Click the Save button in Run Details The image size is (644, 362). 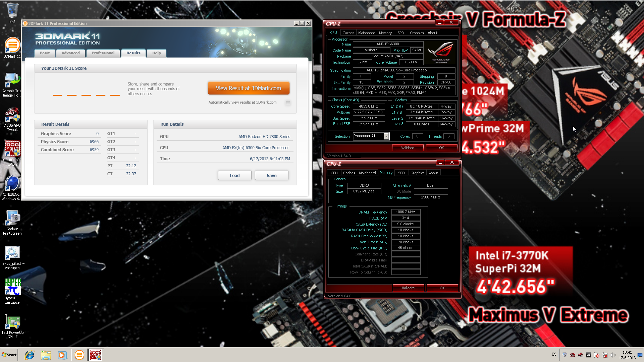[x=271, y=175]
